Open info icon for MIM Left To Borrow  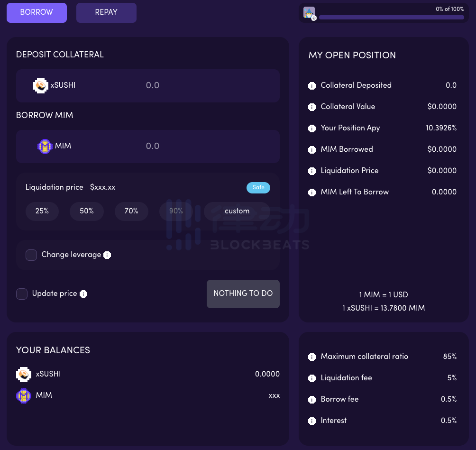(x=312, y=193)
